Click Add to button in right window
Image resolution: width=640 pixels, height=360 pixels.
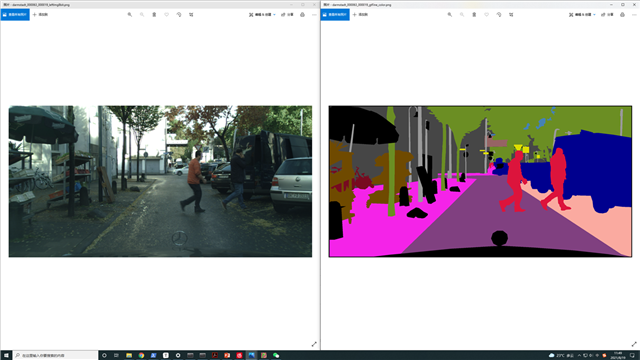point(360,15)
